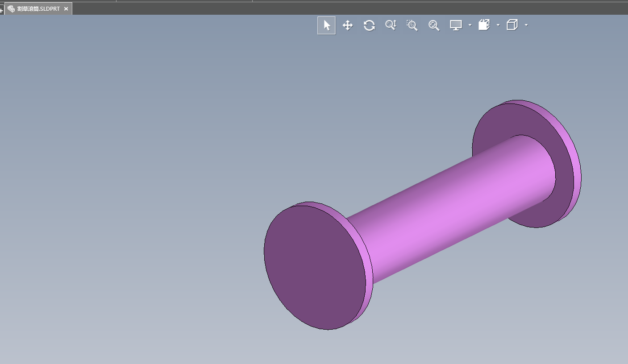This screenshot has height=364, width=628.
Task: Close the 割草滚筒.SLDPRT tab
Action: [66, 9]
